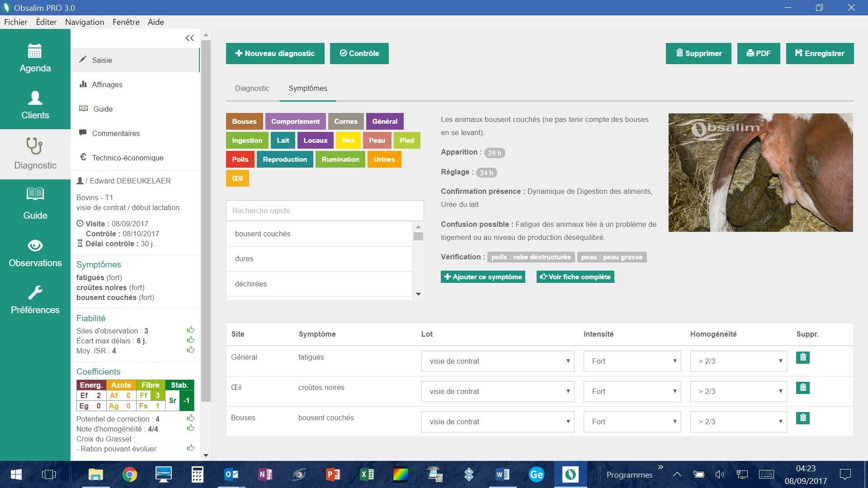The height and width of the screenshot is (488, 868).
Task: Export with the PDF button
Action: pos(759,53)
